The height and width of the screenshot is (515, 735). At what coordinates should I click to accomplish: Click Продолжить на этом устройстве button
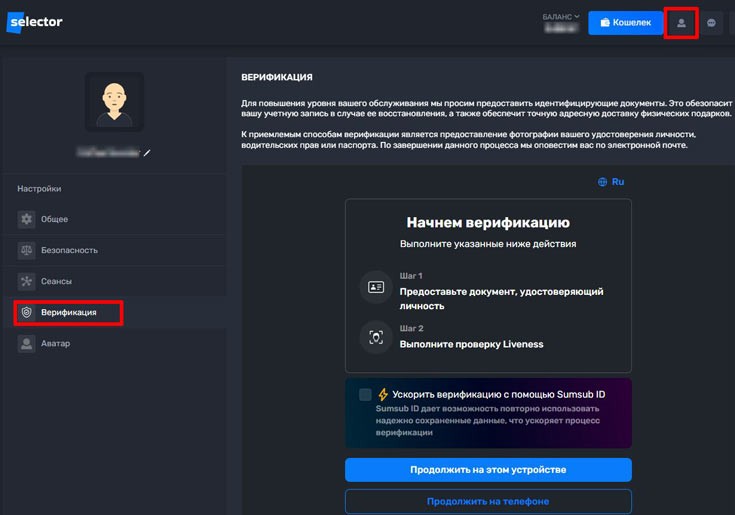click(x=488, y=470)
